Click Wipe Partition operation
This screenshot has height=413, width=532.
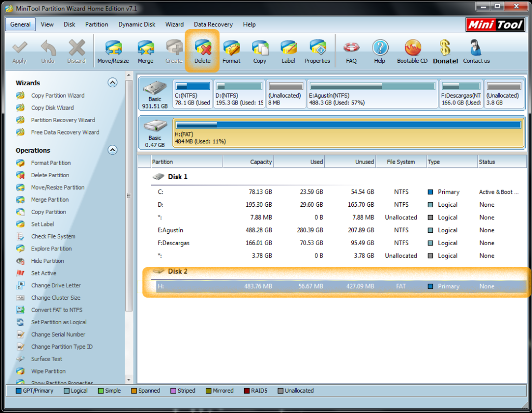48,371
